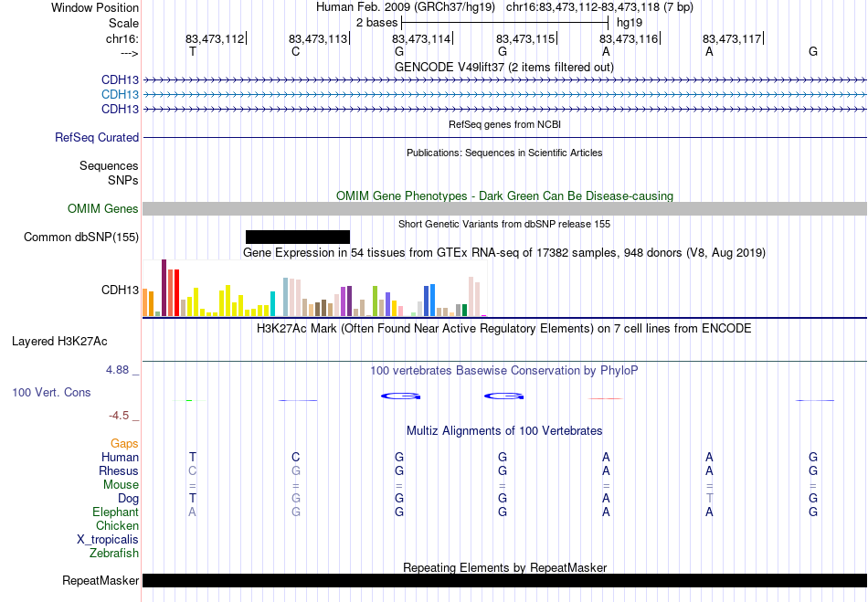Click the orange Gaps label
Screen dimensions: 868x602
(x=124, y=443)
